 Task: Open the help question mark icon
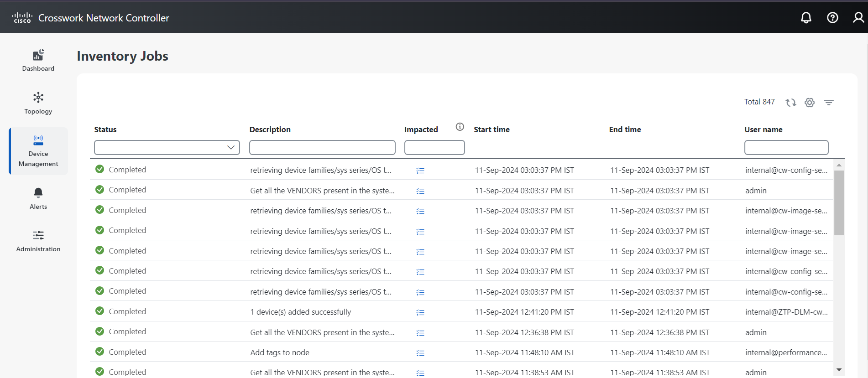pyautogui.click(x=832, y=18)
